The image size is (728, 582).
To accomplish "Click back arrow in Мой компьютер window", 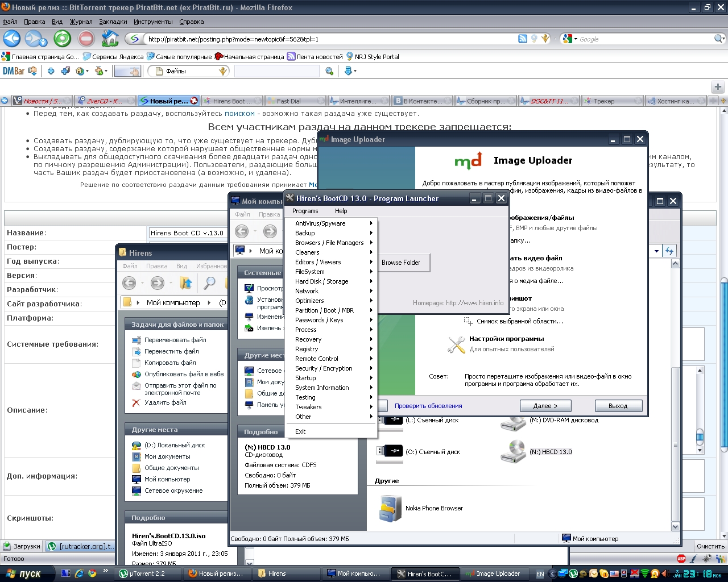I will tap(242, 231).
